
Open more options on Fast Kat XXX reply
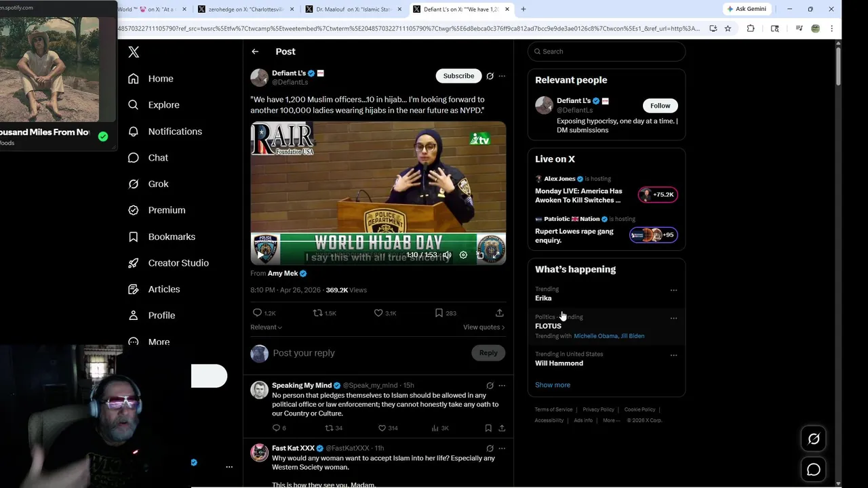point(502,449)
